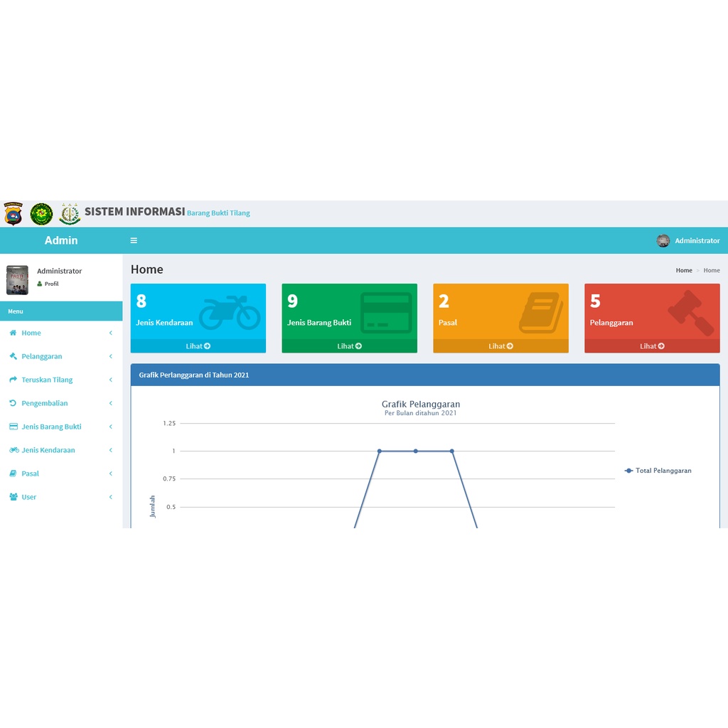Toggle the hamburger sidebar menu icon

pos(134,240)
